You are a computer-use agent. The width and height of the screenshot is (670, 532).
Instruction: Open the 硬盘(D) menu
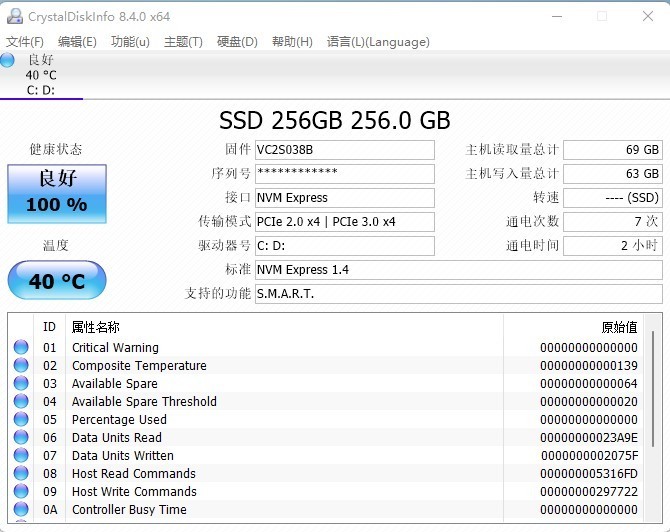pos(237,42)
